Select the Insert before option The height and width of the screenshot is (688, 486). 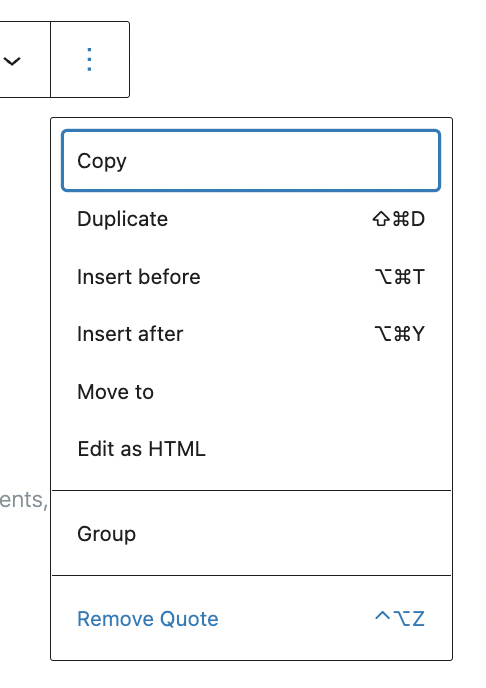point(251,277)
